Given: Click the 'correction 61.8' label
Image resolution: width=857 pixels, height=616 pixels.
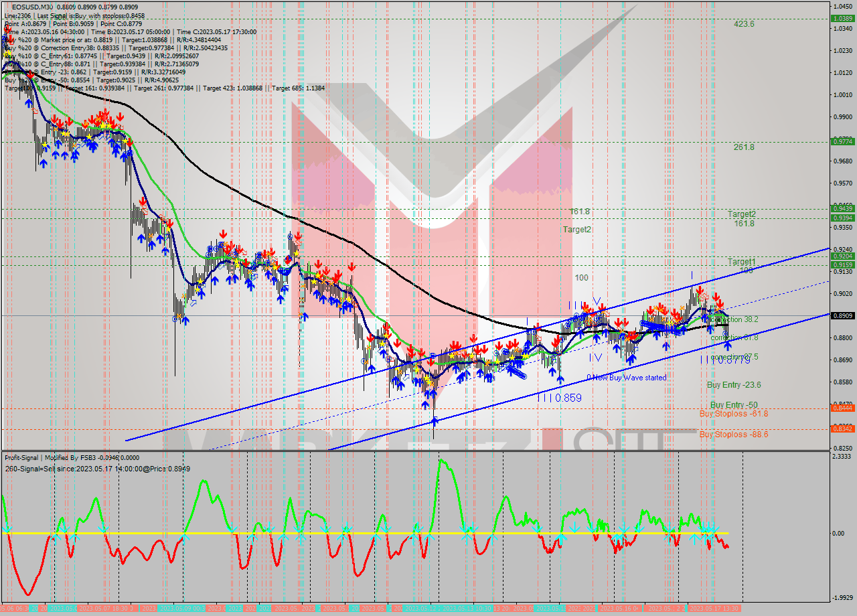Looking at the screenshot, I should coord(734,338).
